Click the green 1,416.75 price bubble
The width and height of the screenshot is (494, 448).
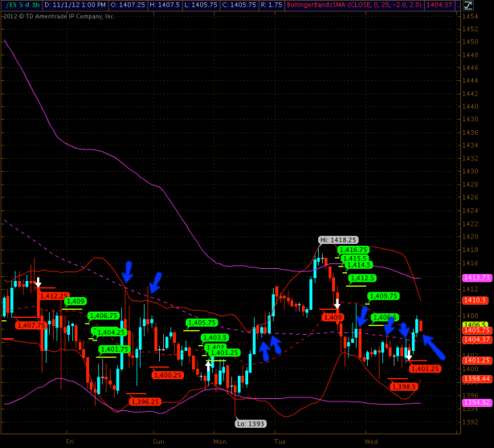pyautogui.click(x=354, y=250)
